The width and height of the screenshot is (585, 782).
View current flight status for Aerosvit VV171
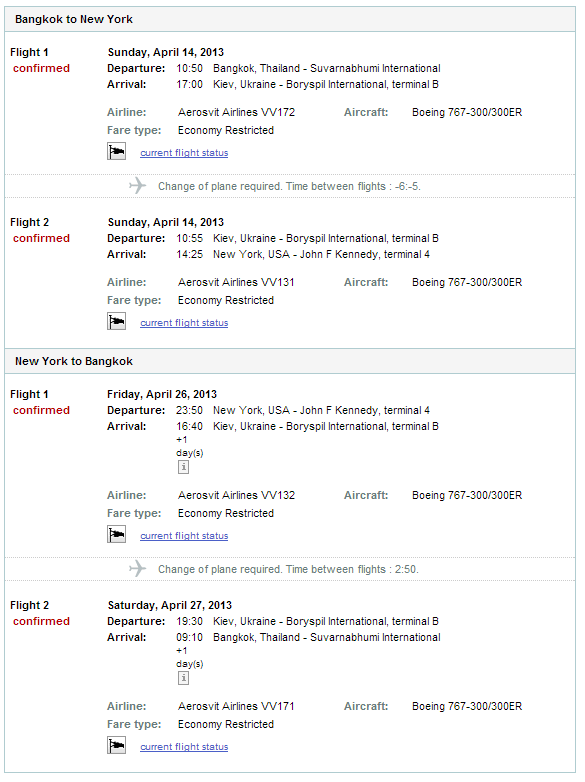(184, 747)
